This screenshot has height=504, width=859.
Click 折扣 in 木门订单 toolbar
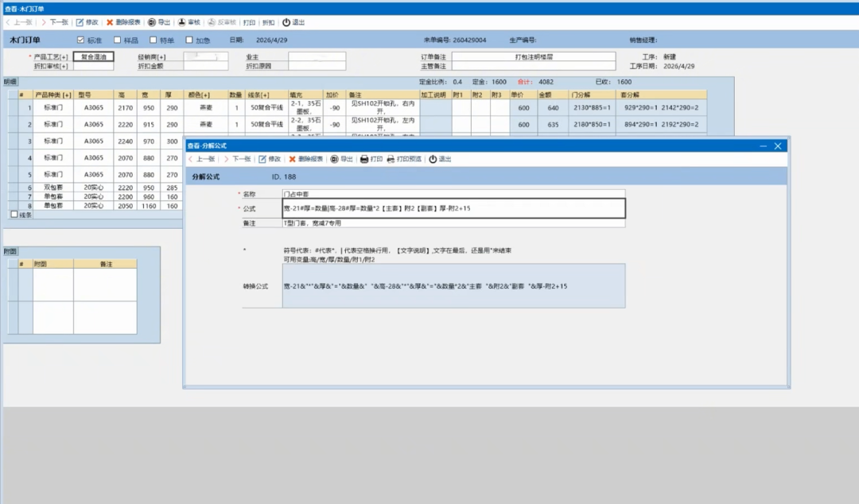(x=269, y=22)
